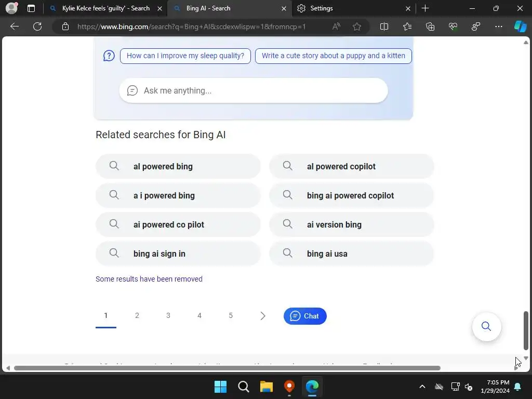Switch to the Kylie Kelce search tab
This screenshot has width=532, height=399.
click(105, 8)
